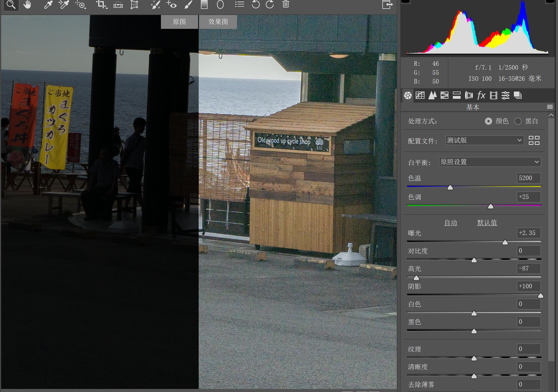Toggle shadow clipping warning in histogram
The width and height of the screenshot is (558, 392).
tap(406, 1)
